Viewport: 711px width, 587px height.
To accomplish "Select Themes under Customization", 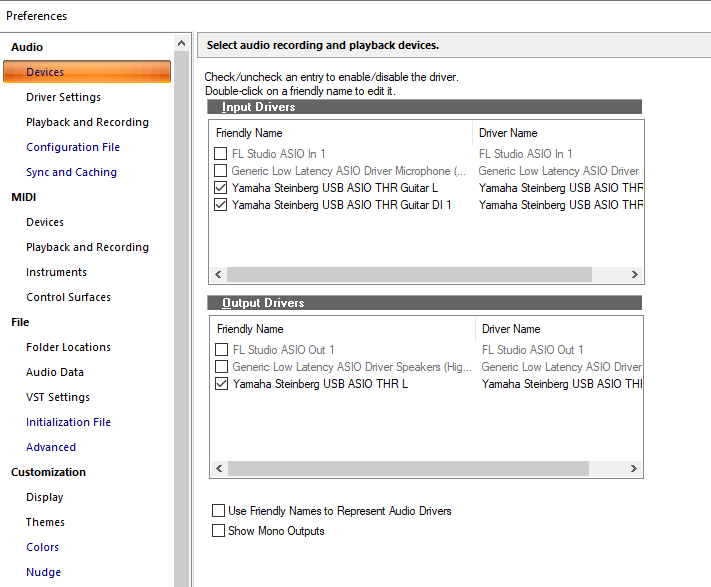I will point(45,522).
